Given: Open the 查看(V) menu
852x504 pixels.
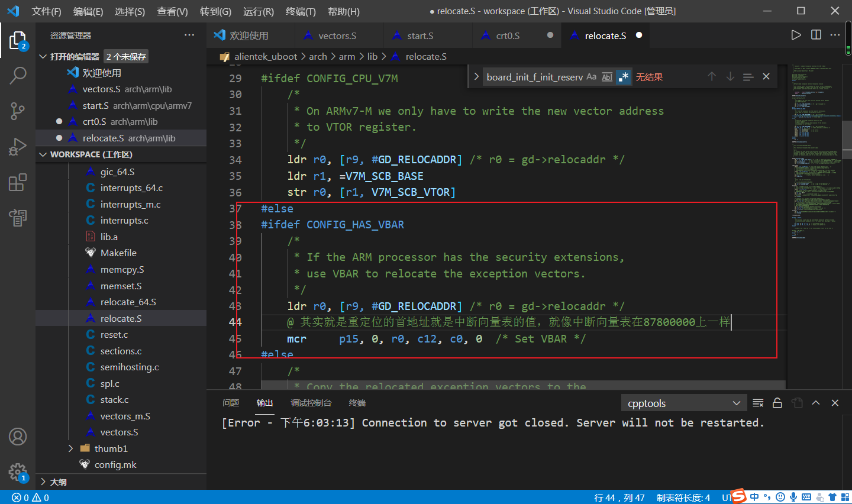Looking at the screenshot, I should tap(172, 11).
